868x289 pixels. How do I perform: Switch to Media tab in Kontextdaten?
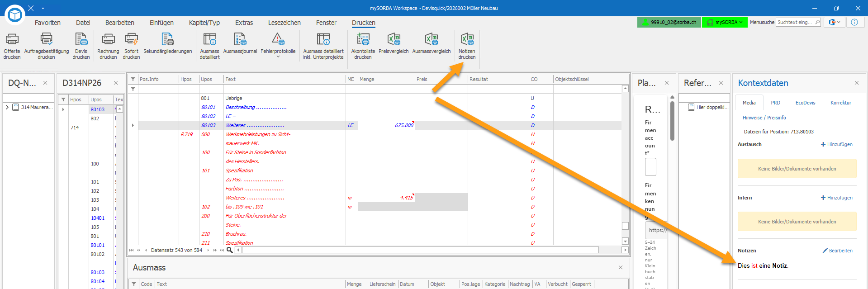click(x=749, y=103)
